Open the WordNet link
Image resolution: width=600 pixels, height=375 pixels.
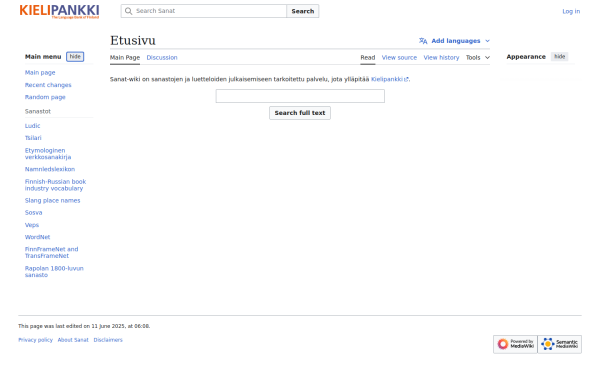(x=38, y=237)
